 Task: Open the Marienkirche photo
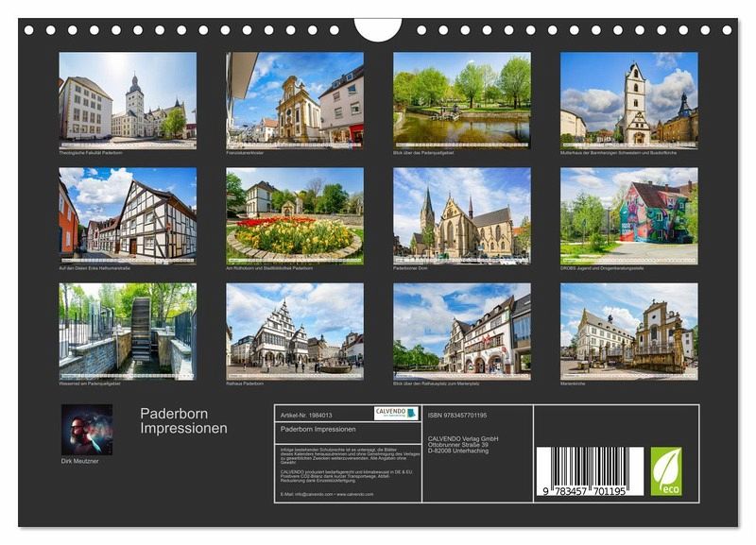coord(629,332)
